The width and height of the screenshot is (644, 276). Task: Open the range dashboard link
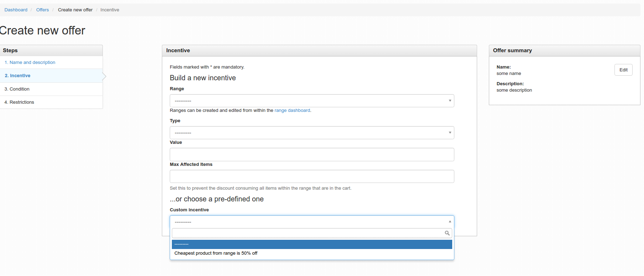click(x=292, y=110)
